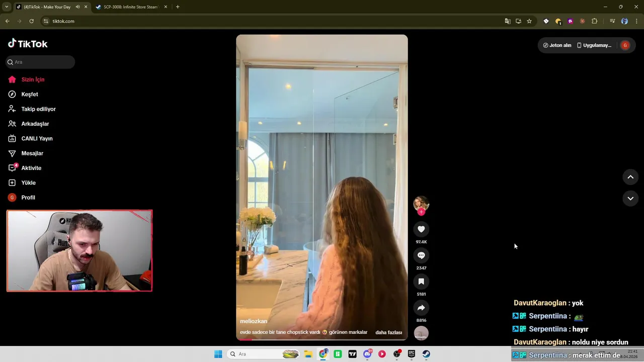Open extensions puzzle icon
644x362 pixels.
(x=594, y=21)
